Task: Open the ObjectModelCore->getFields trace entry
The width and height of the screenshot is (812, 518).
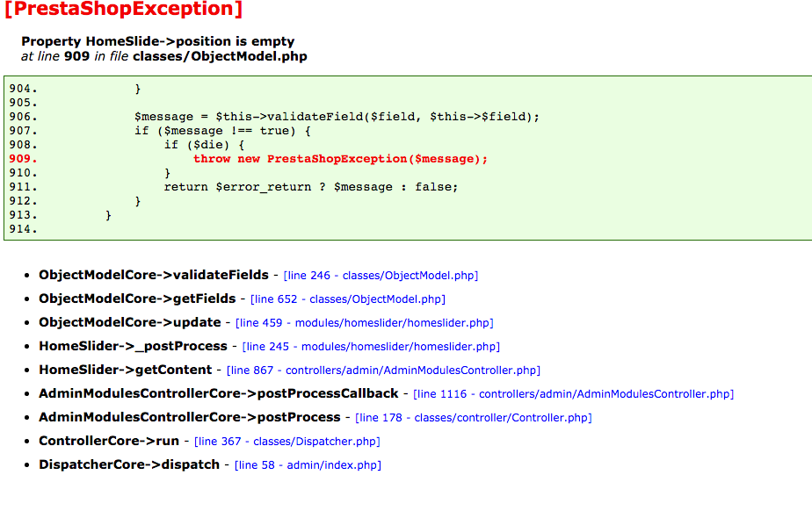Action: point(137,299)
